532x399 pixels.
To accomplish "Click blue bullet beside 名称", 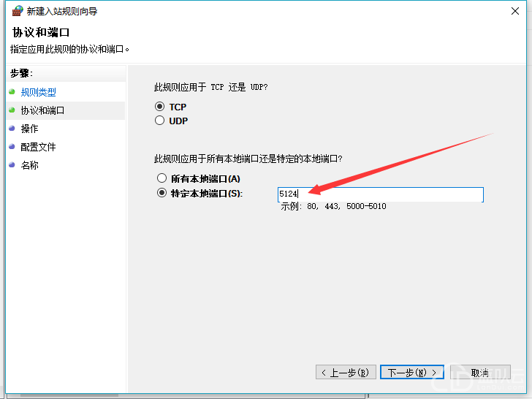I will [x=12, y=165].
